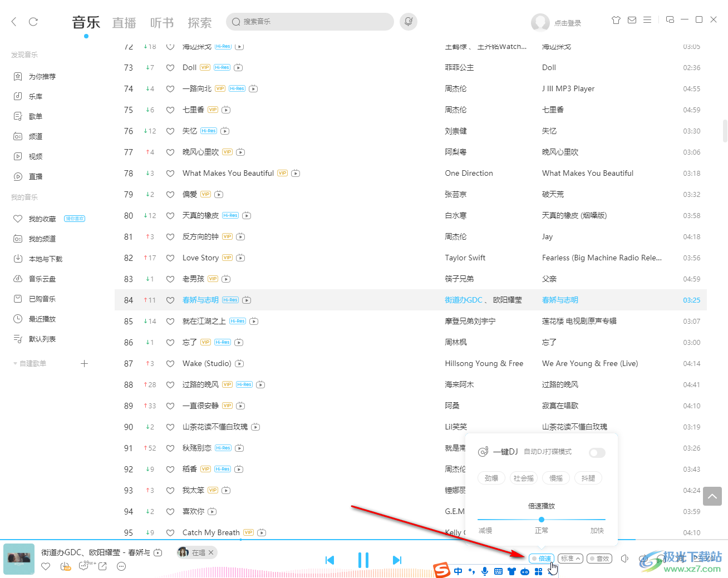This screenshot has height=578, width=728.
Task: Favorite 老男孩 with heart icon
Action: coord(170,279)
